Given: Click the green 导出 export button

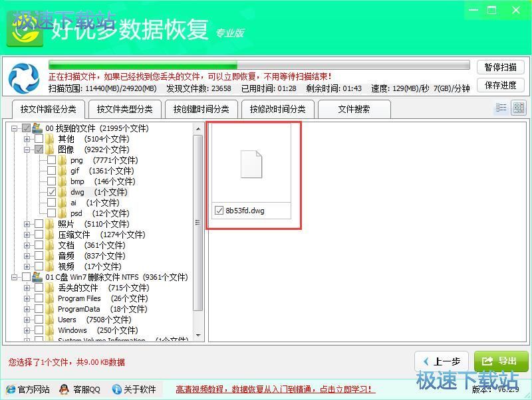Looking at the screenshot, I should tap(501, 361).
